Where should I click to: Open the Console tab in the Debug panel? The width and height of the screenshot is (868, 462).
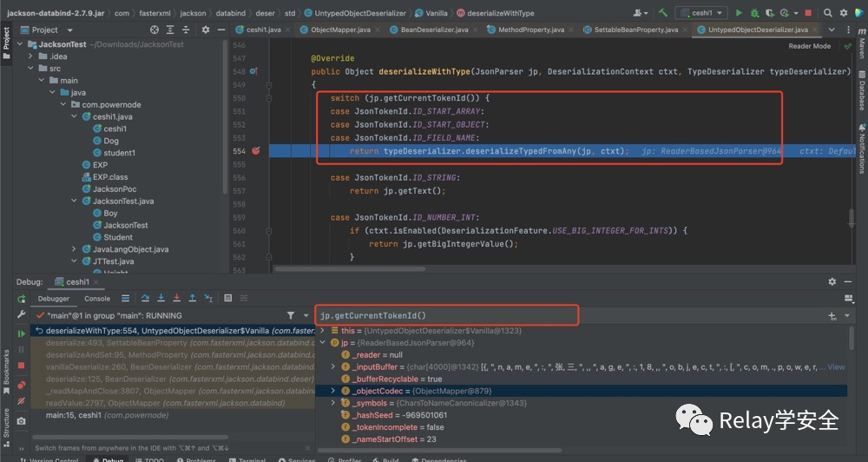[x=97, y=299]
